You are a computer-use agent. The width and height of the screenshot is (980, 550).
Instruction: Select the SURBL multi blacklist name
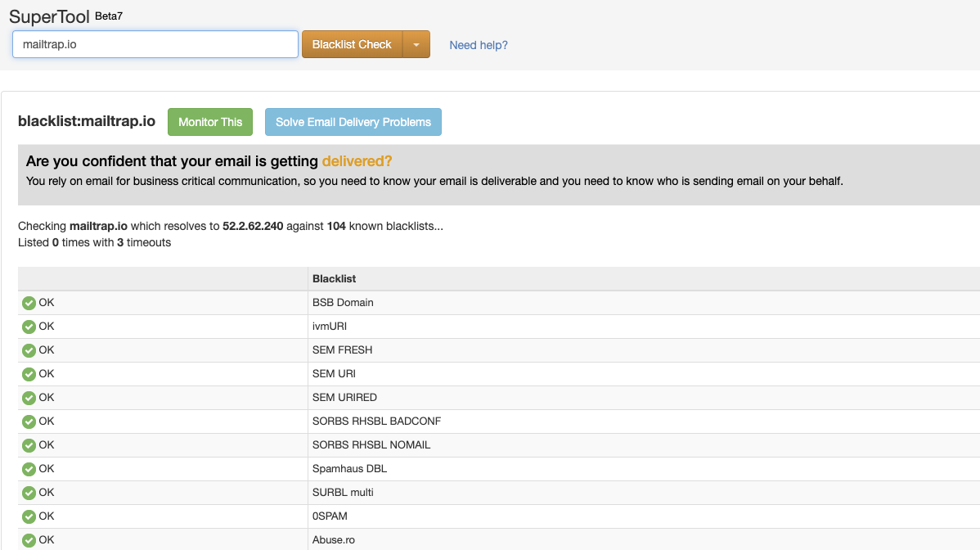(x=343, y=493)
